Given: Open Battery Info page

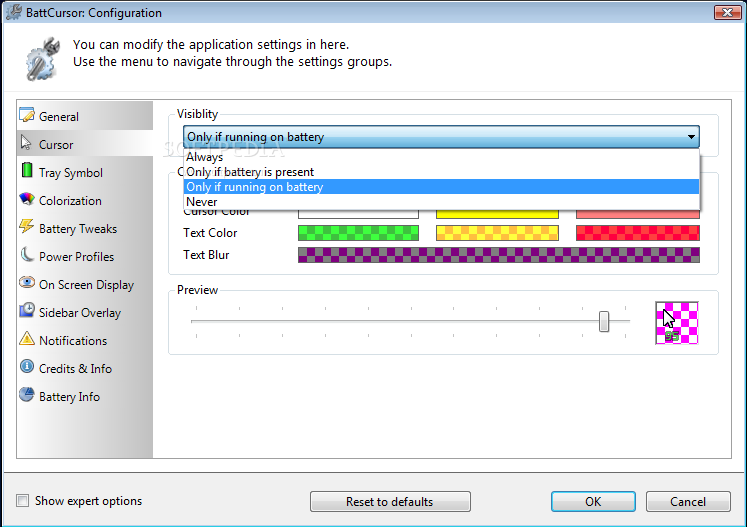Looking at the screenshot, I should pyautogui.click(x=86, y=396).
